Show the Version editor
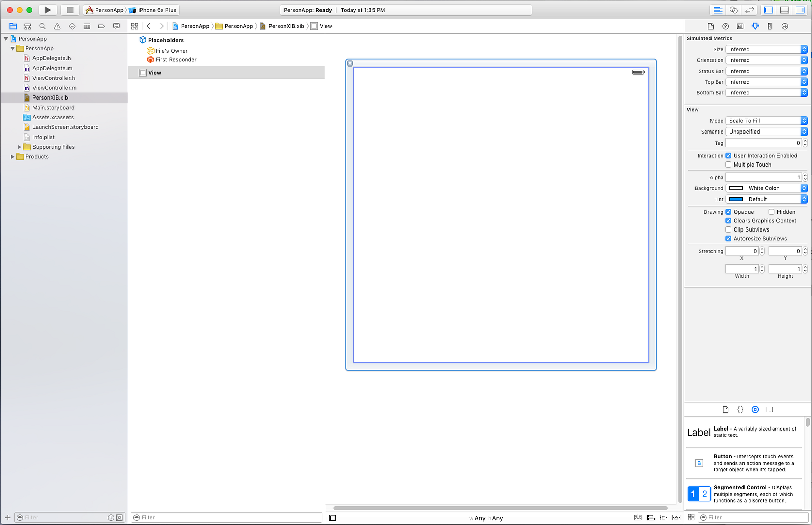This screenshot has height=525, width=812. [x=749, y=10]
